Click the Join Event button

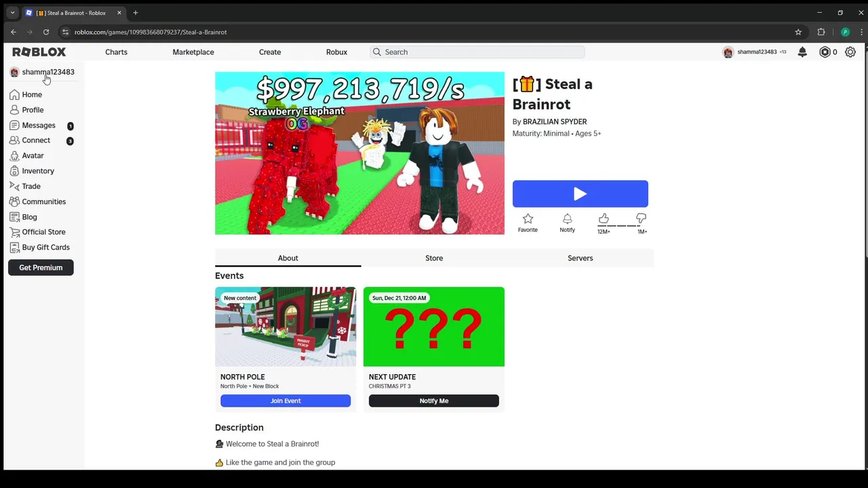click(285, 401)
